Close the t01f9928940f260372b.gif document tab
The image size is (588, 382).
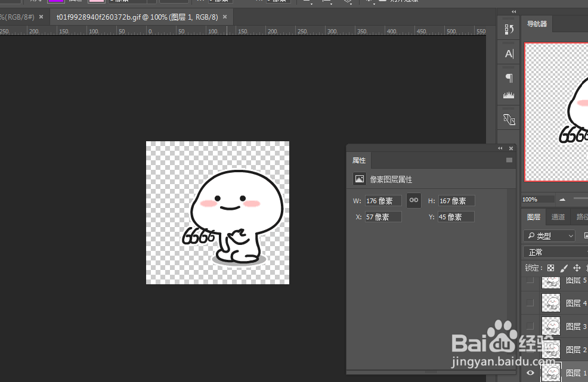225,17
